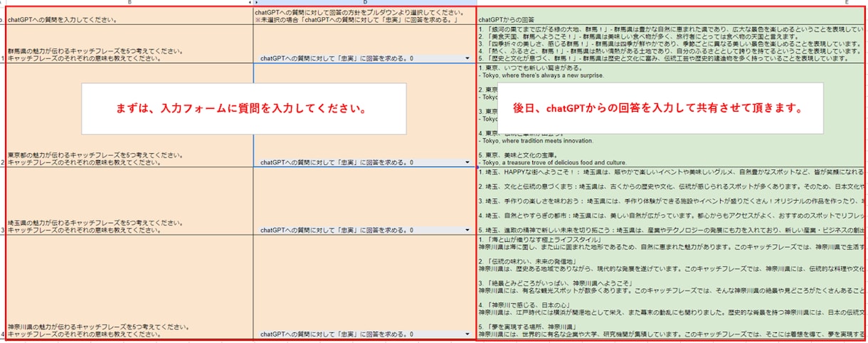Viewport: 868px width, 343px height.
Task: Click the left hidden-column arrow beside column B
Action: pyautogui.click(x=249, y=3)
